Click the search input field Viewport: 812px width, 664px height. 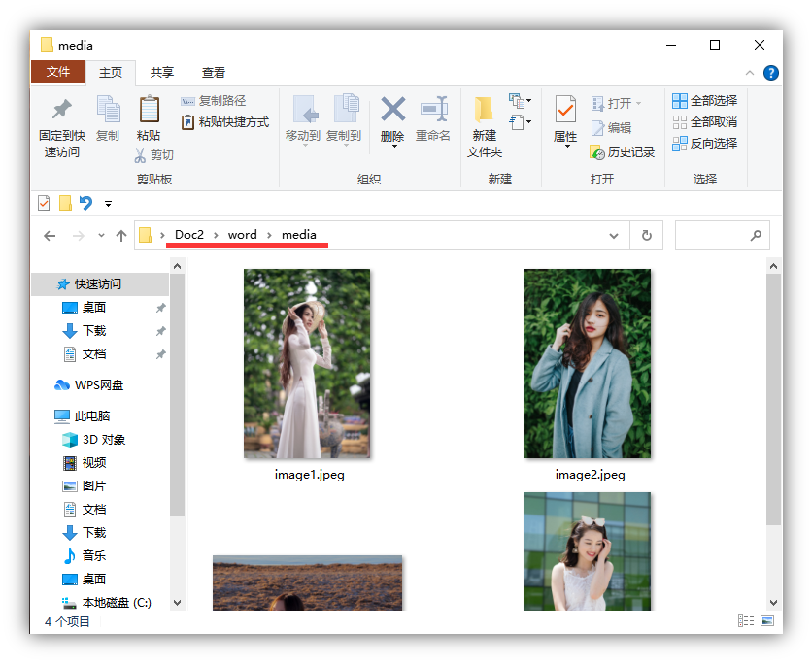[712, 235]
